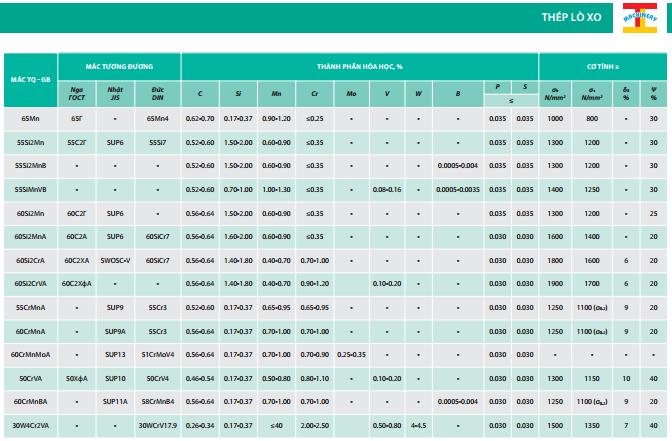Select the 60C2XфA ГОСТ cell

pyautogui.click(x=77, y=284)
